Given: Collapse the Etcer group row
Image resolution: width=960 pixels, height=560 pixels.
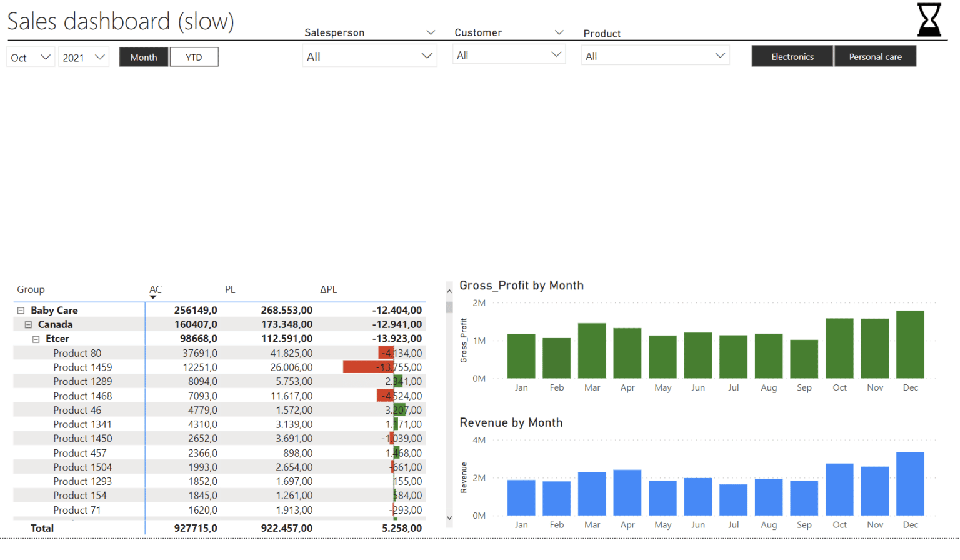Looking at the screenshot, I should (x=36, y=339).
